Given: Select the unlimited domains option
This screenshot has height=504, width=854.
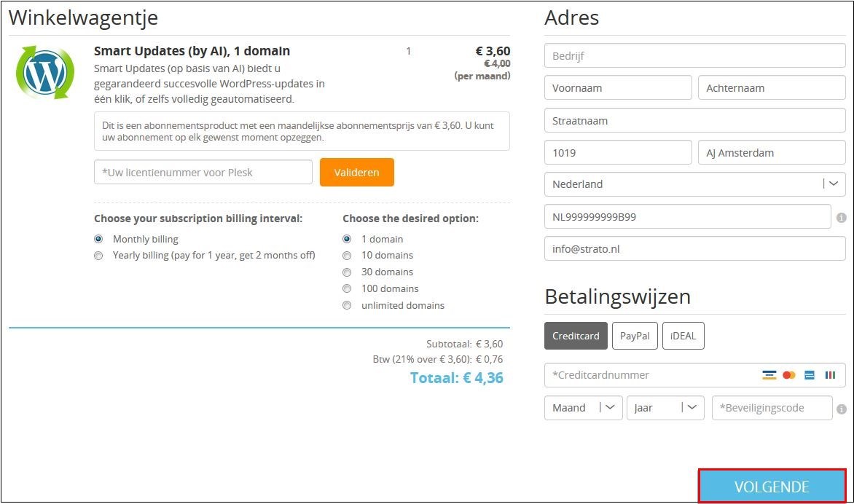Looking at the screenshot, I should coord(347,305).
